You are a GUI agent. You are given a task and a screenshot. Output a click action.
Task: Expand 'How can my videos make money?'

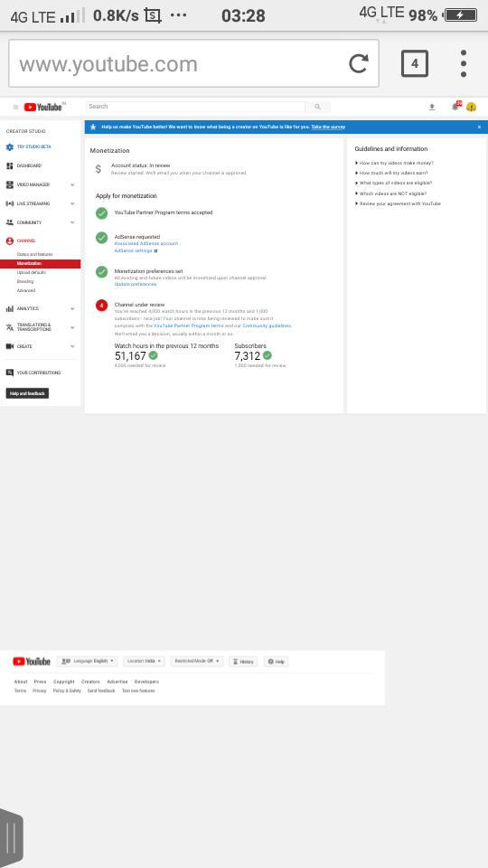[x=395, y=164]
